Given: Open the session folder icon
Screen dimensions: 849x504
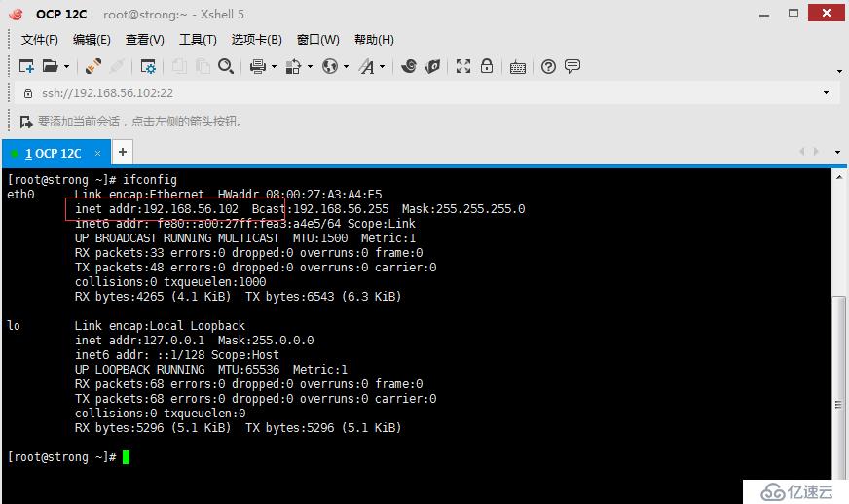Looking at the screenshot, I should tap(50, 66).
